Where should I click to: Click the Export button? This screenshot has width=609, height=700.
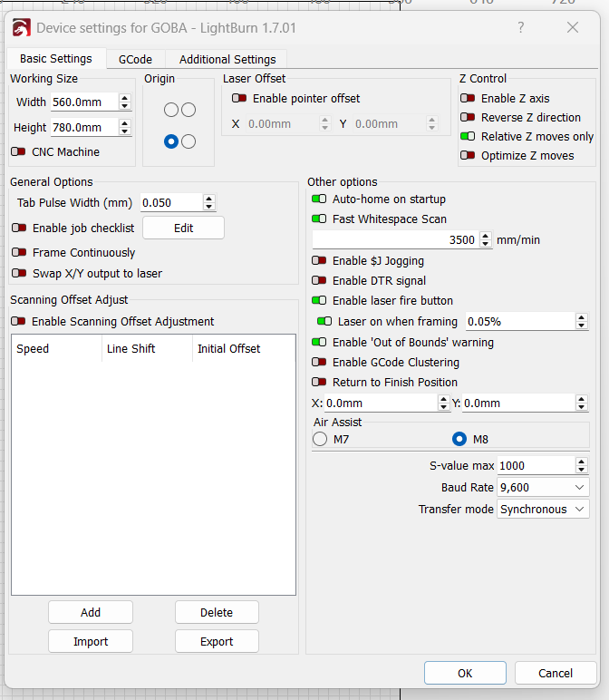[x=217, y=642]
